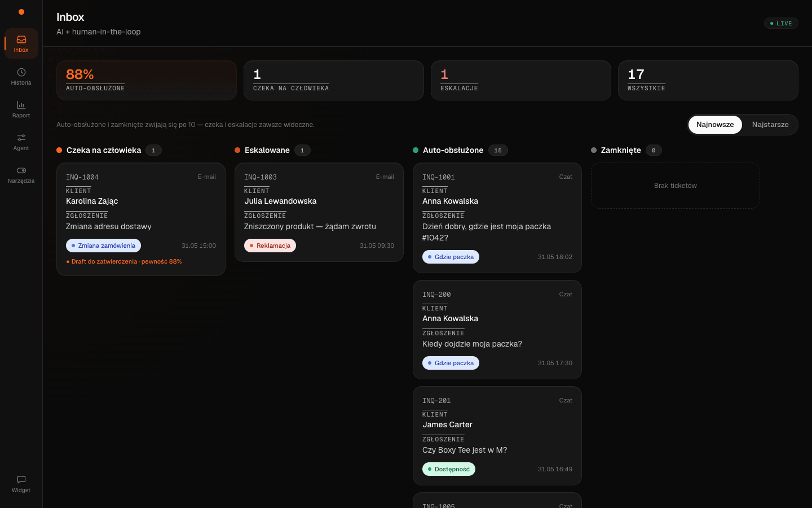This screenshot has width=812, height=508.
Task: Open Widget chat icon in sidebar
Action: (21, 484)
